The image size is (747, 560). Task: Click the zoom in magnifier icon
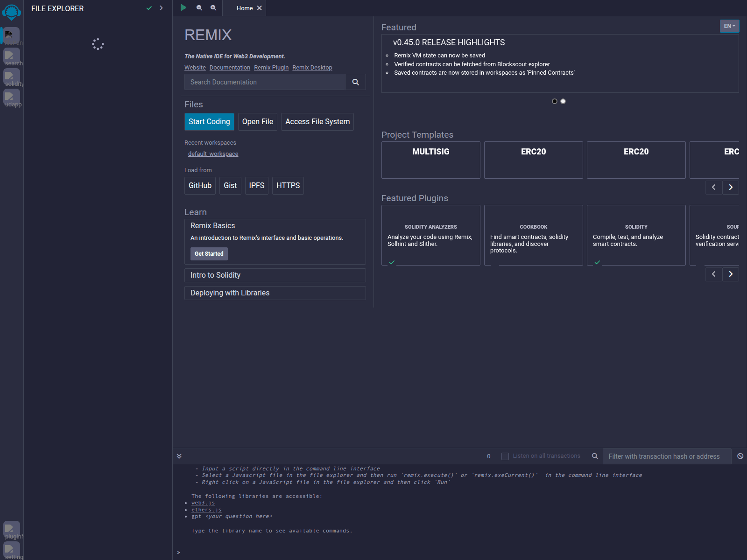[213, 8]
